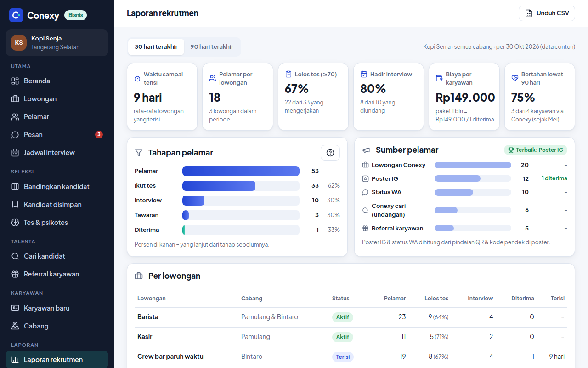Open Jadwal interview calendar icon
Viewport: 588px width, 368px height.
[x=15, y=153]
